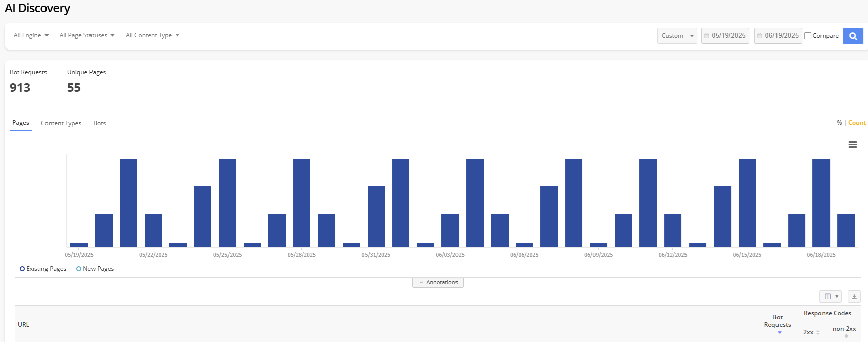This screenshot has width=868, height=345.
Task: Sort by 2xx response codes arrows
Action: pyautogui.click(x=818, y=332)
